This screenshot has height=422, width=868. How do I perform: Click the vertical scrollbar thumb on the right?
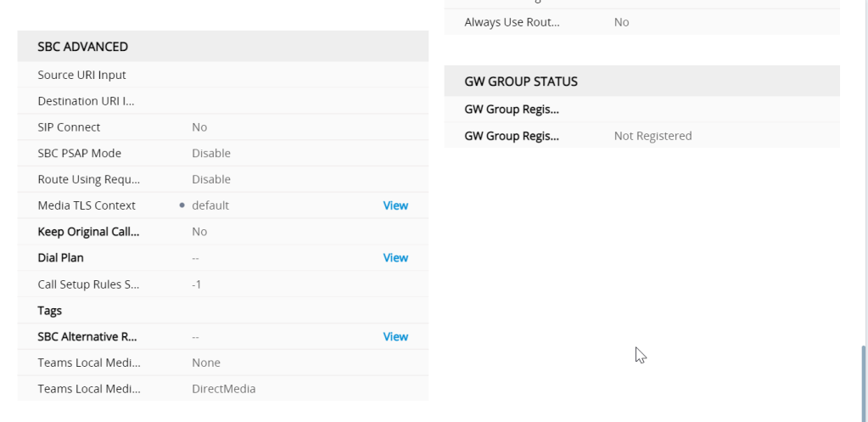[865, 382]
